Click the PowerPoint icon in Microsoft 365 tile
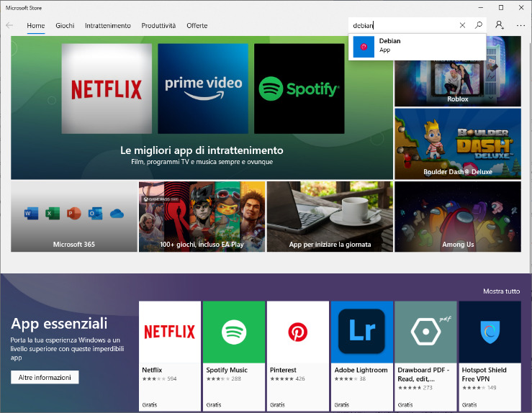This screenshot has height=413, width=532. click(x=74, y=214)
